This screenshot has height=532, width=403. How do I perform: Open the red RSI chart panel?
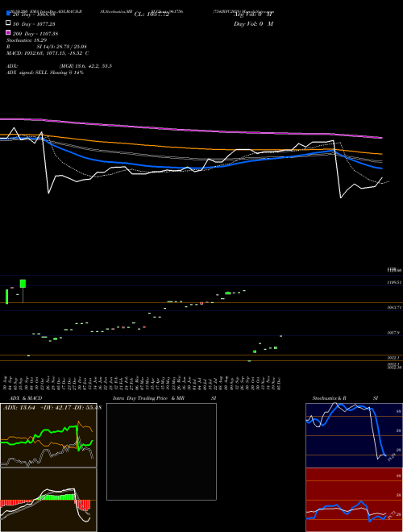point(354,500)
